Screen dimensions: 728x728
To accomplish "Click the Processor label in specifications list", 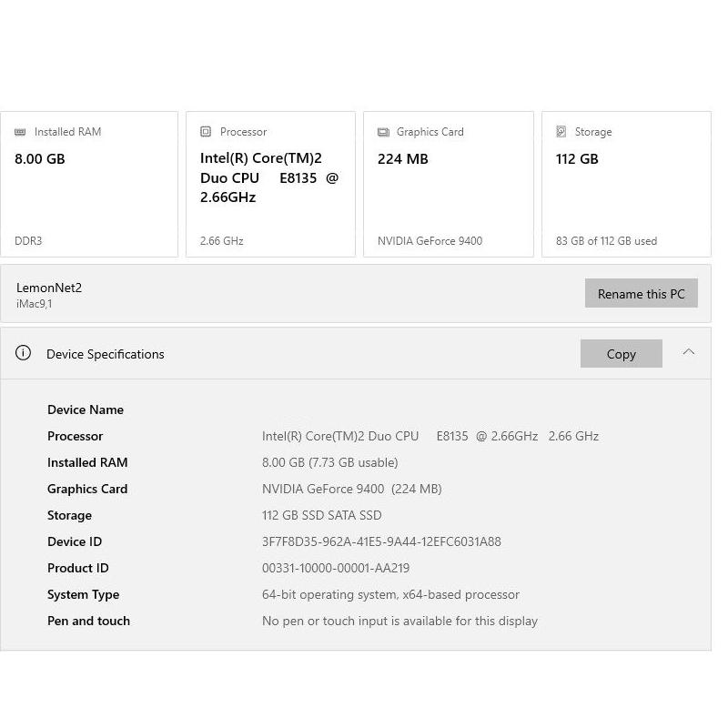I will point(76,436).
